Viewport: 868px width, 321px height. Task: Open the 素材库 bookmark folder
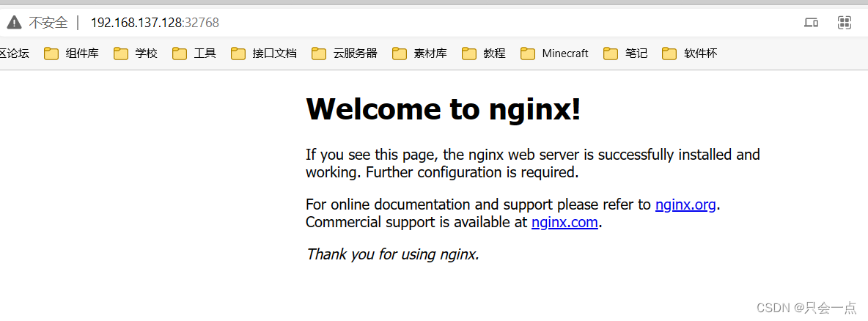[x=419, y=53]
